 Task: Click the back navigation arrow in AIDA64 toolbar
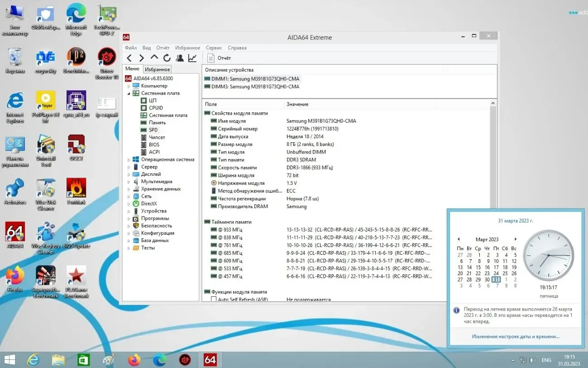click(129, 58)
